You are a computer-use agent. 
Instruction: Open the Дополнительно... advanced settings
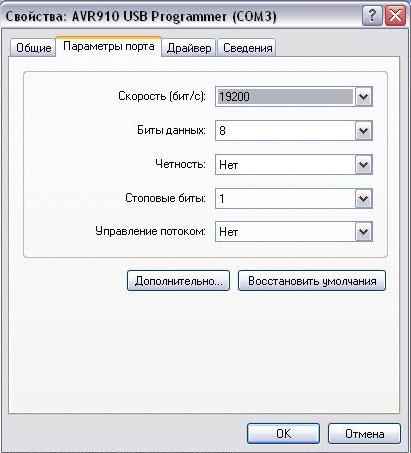pyautogui.click(x=178, y=281)
